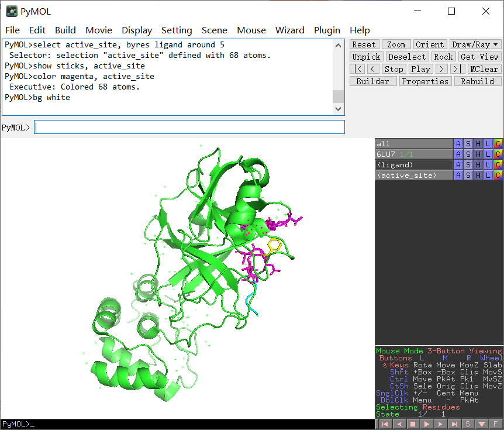Image resolution: width=504 pixels, height=430 pixels.
Task: Click go-to-end >| button in top panel
Action: click(457, 69)
